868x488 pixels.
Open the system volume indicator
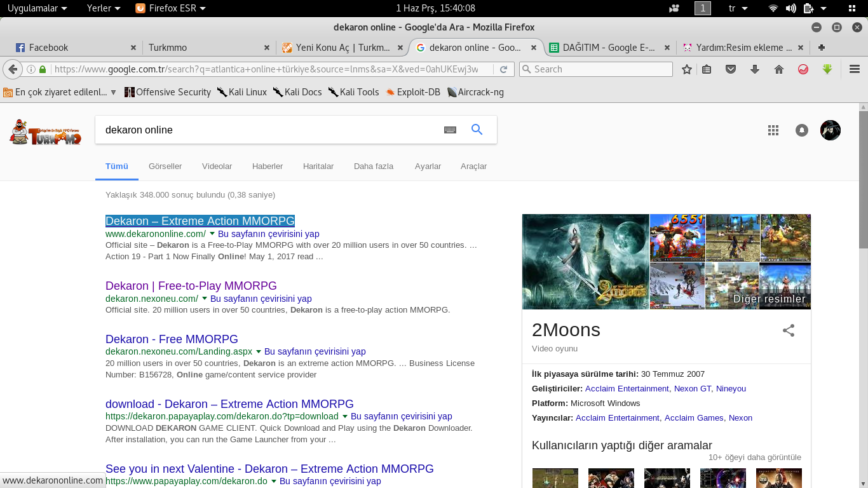point(790,8)
